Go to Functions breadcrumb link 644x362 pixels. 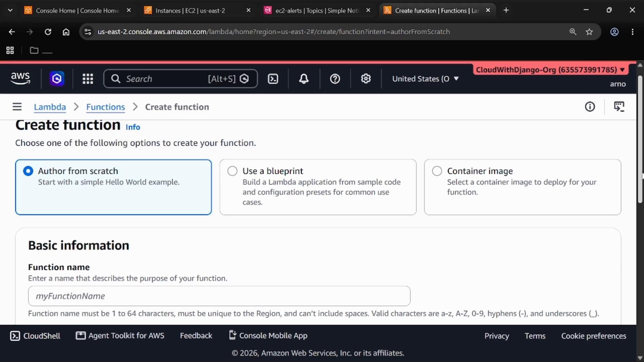(105, 107)
